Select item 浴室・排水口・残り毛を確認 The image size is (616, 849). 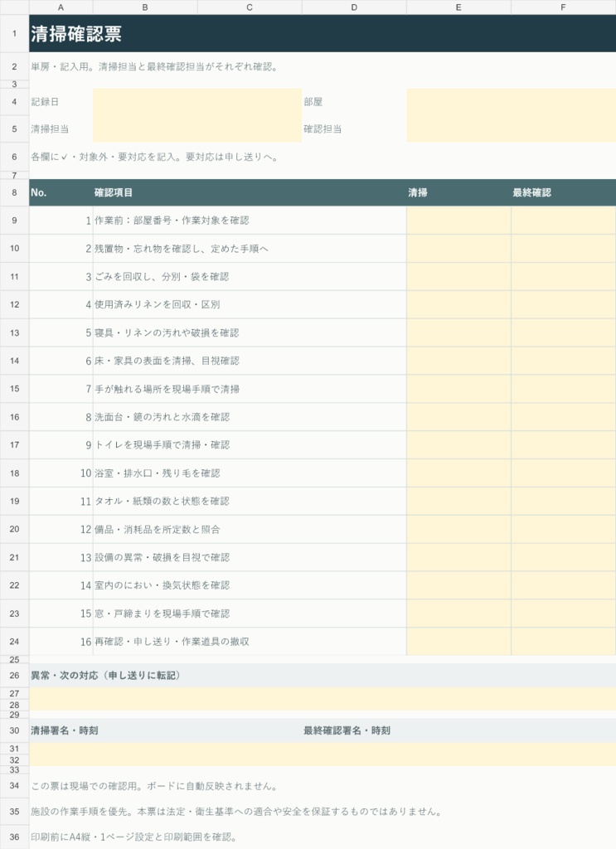point(250,473)
